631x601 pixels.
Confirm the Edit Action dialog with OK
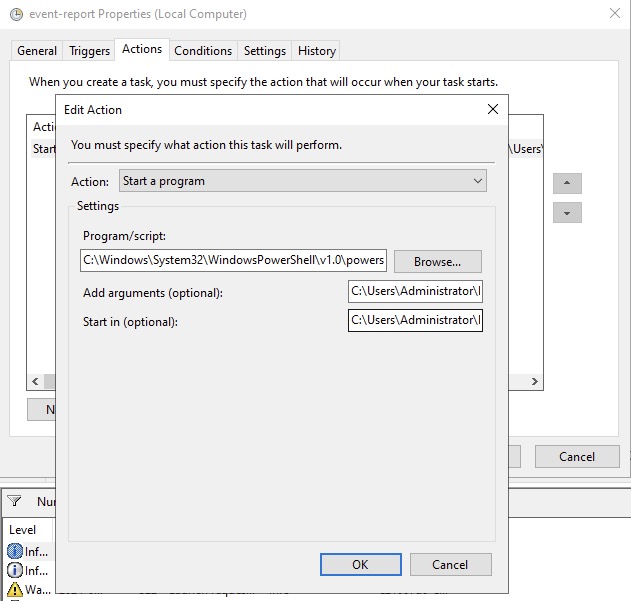360,564
